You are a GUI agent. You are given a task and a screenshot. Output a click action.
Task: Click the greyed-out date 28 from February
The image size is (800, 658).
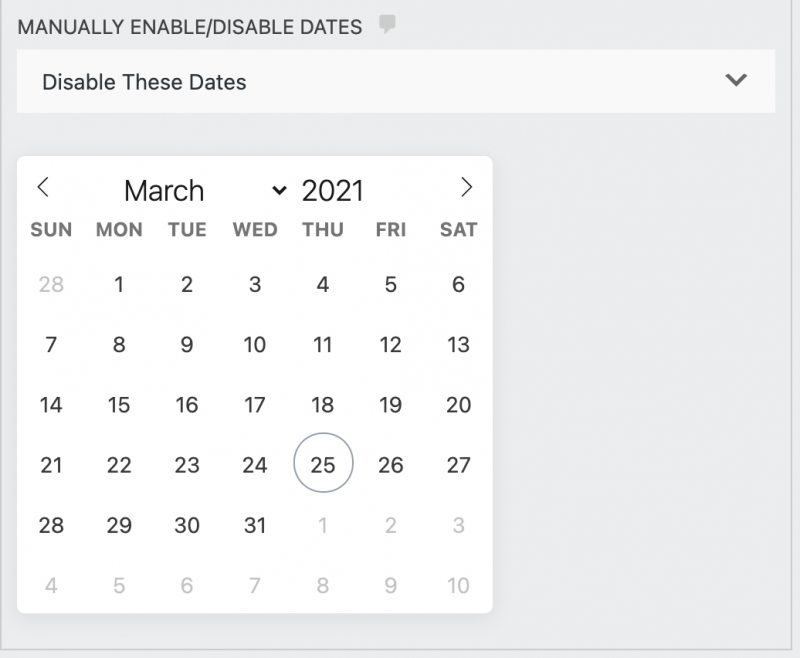(51, 284)
